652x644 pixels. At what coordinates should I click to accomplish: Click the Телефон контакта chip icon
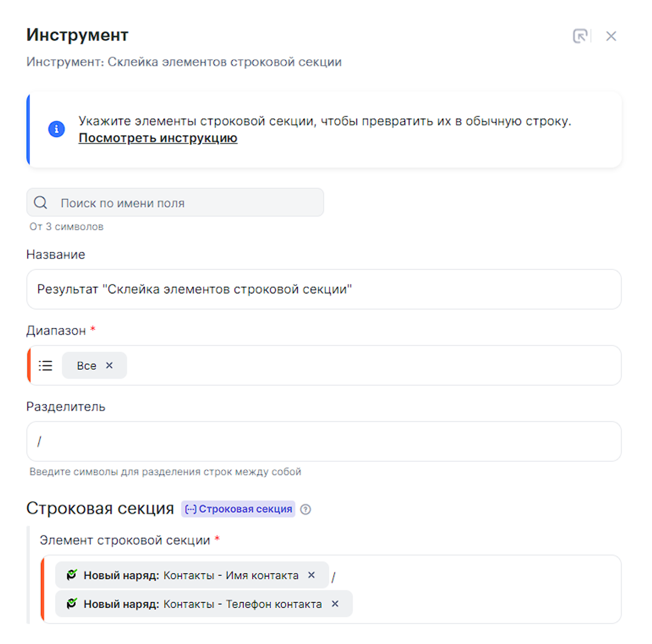point(72,604)
